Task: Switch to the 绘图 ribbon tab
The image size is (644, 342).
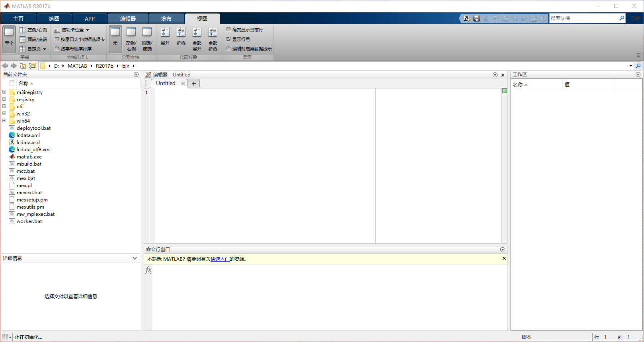Action: [x=54, y=19]
